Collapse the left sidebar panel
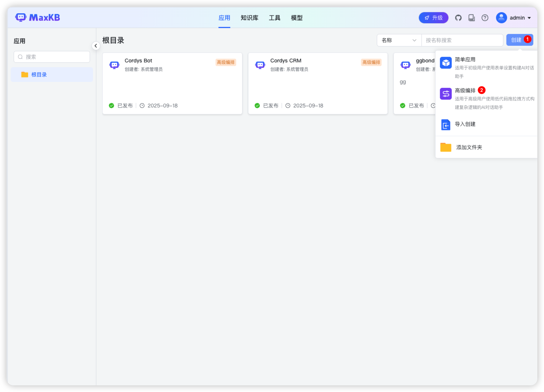This screenshot has height=392, width=544. coord(96,46)
